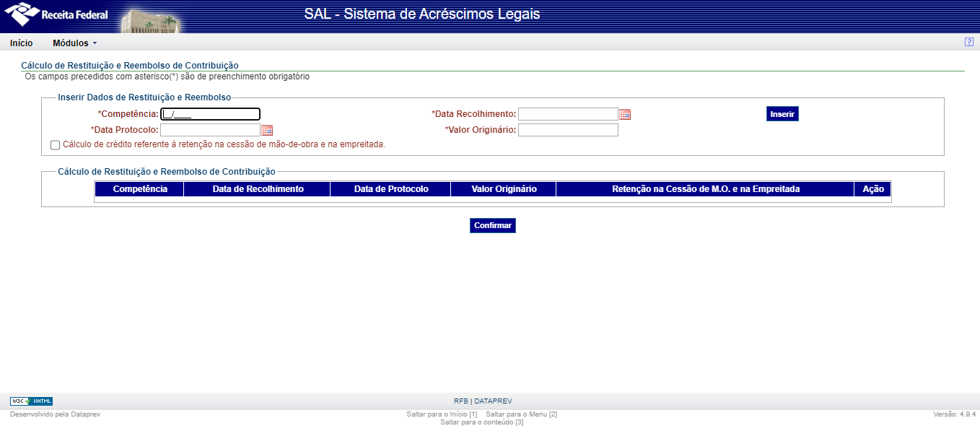The height and width of the screenshot is (436, 980).
Task: Click the Confirmar button
Action: pos(493,225)
